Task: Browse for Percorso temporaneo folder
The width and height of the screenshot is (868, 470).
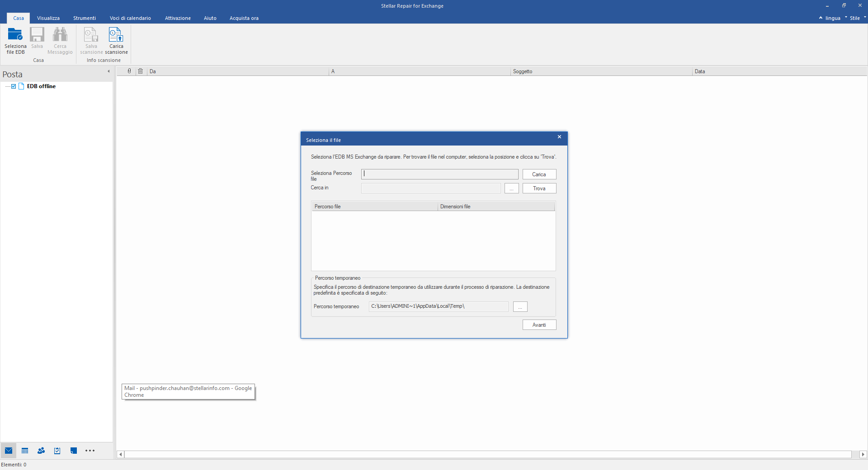Action: click(x=520, y=307)
